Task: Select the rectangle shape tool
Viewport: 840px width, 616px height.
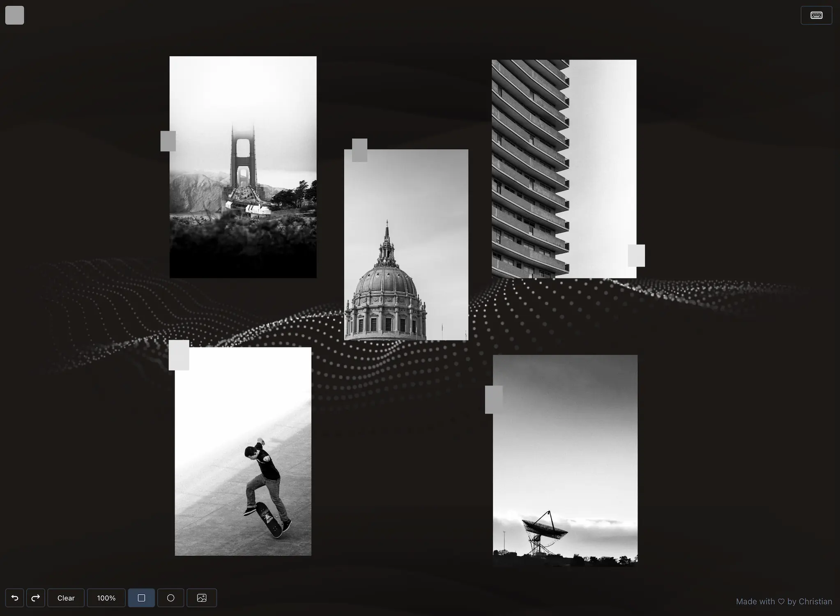Action: (141, 598)
